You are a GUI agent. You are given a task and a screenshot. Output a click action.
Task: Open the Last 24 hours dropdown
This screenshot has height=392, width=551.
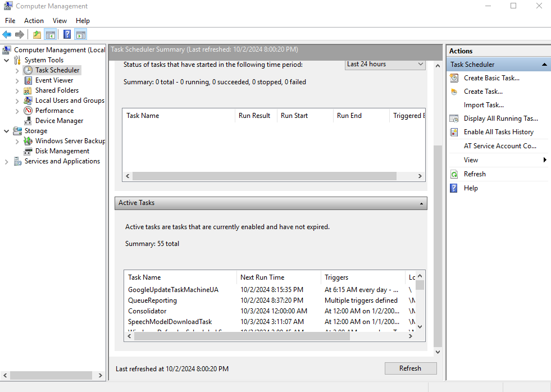385,64
